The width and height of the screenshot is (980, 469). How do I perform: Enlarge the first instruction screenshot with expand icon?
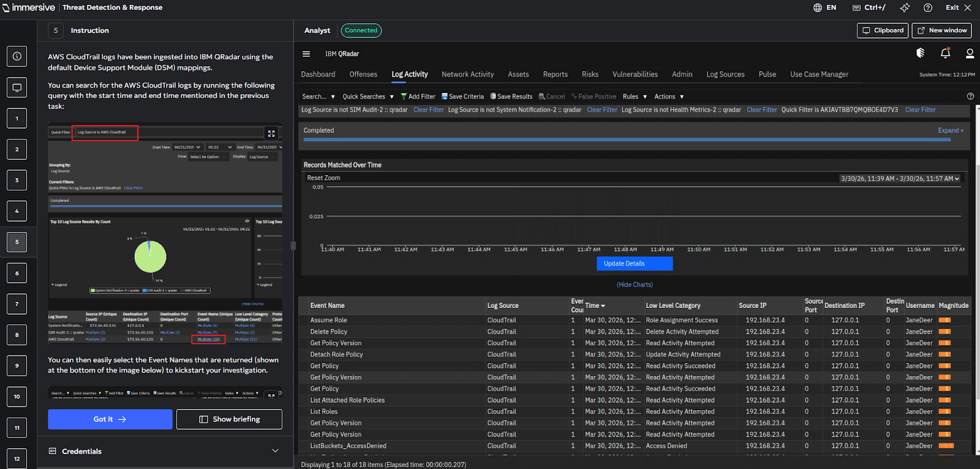coord(271,133)
